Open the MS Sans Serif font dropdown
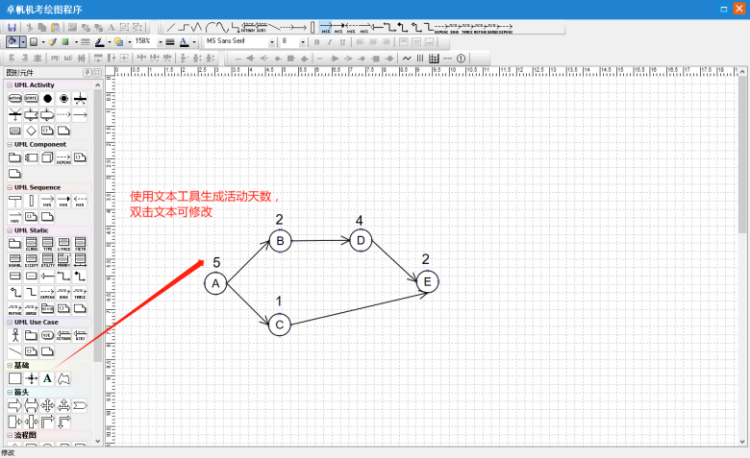This screenshot has height=458, width=750. coord(273,42)
